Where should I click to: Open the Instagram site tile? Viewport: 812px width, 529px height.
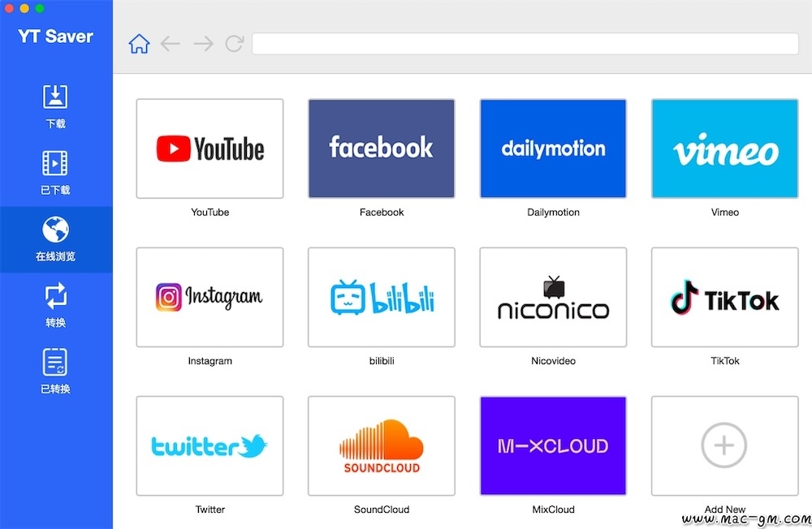209,297
